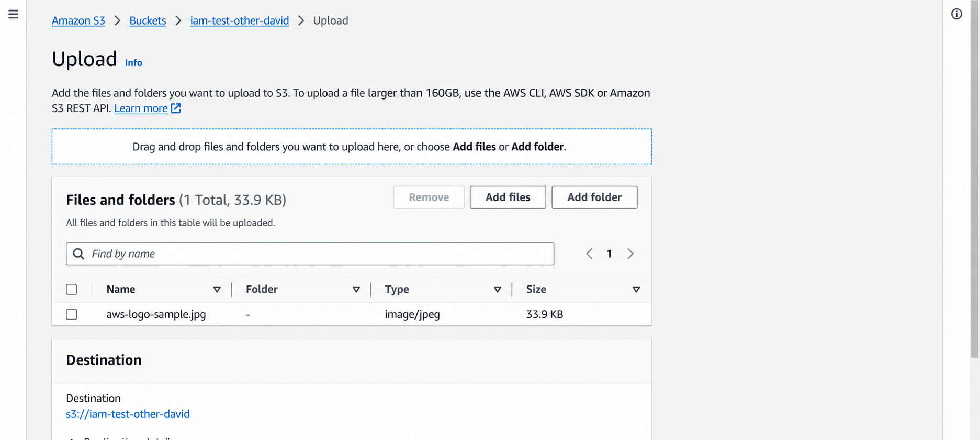Screen dimensions: 980x440
Task: Navigate to Buckets breadcrumb
Action: coord(148,20)
